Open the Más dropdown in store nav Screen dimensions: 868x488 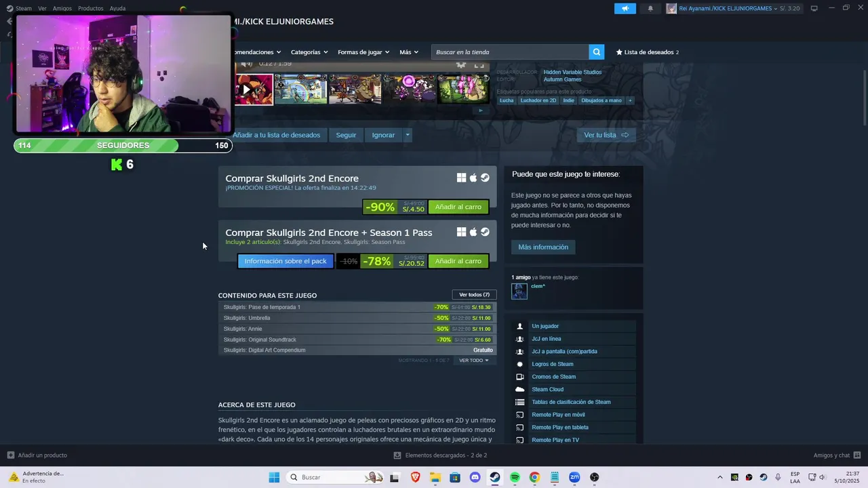(x=409, y=52)
